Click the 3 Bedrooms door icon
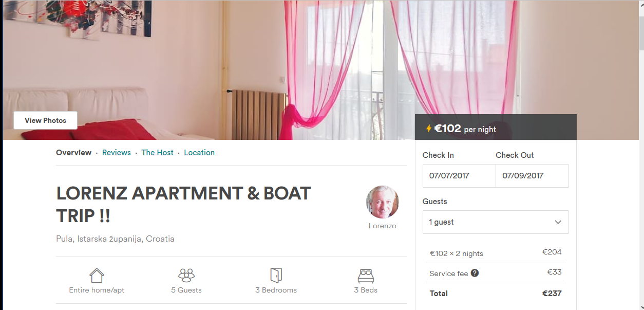 pyautogui.click(x=276, y=276)
